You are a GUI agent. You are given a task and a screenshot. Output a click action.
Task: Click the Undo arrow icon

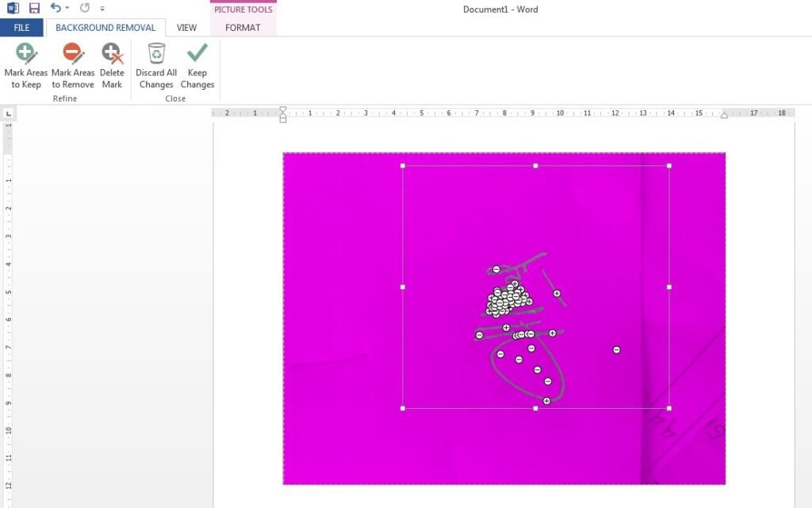55,8
